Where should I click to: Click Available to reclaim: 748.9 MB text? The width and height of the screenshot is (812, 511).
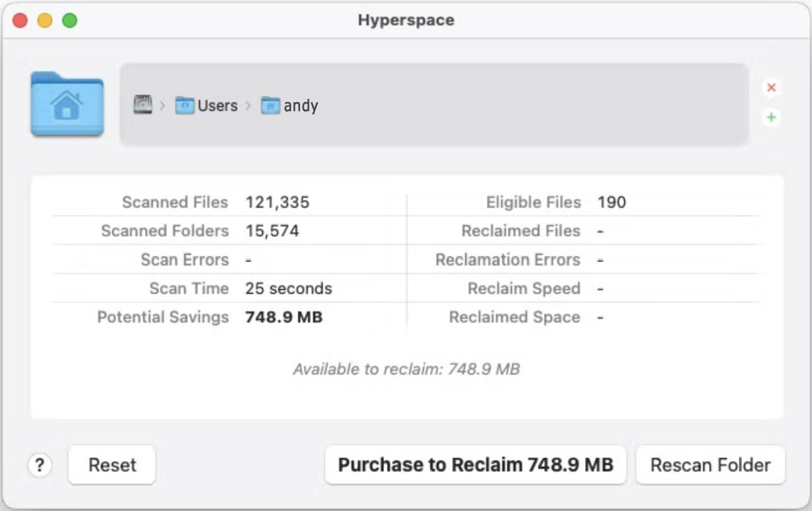coord(406,369)
